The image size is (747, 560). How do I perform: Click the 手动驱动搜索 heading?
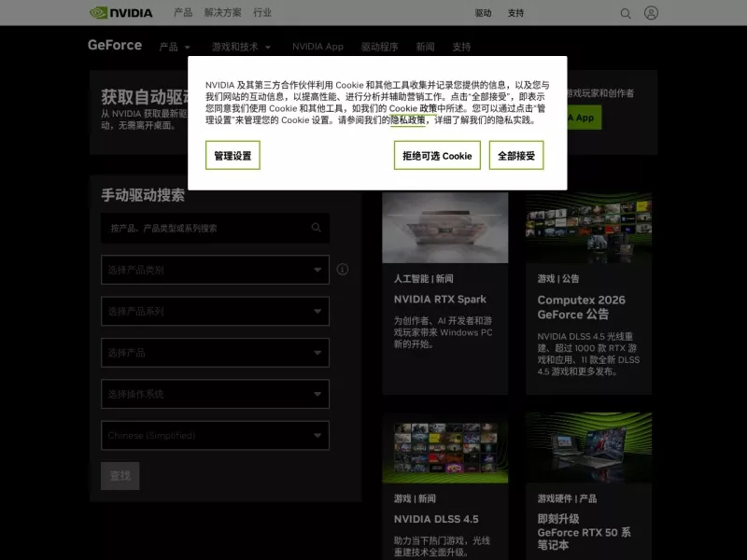coord(143,195)
